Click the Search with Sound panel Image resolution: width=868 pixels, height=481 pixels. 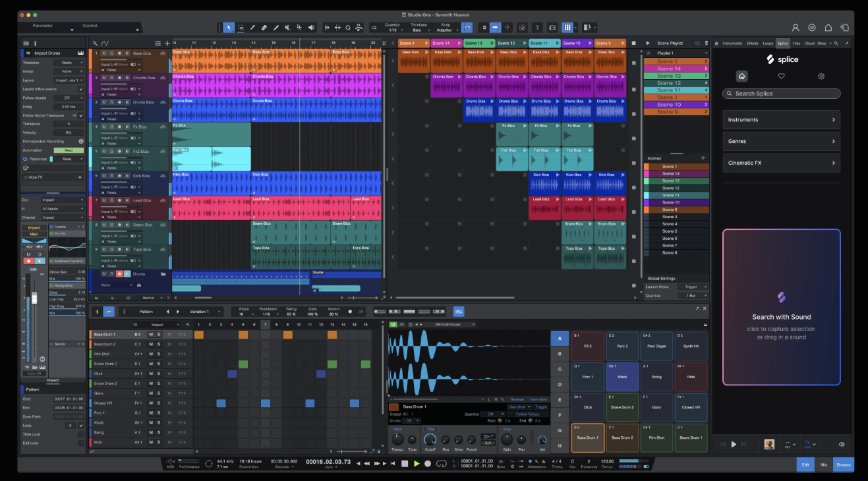[781, 316]
